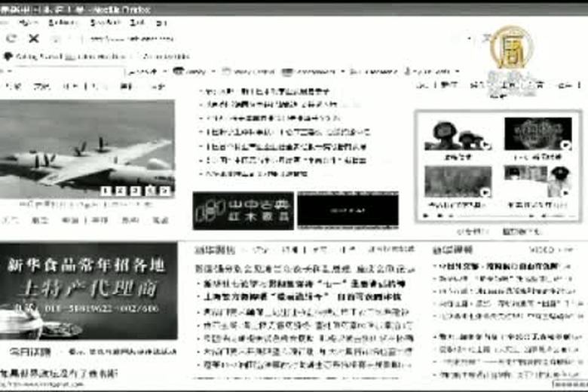The height and width of the screenshot is (392, 588).
Task: Open the black banner ad beside 红木家具
Action: (348, 210)
